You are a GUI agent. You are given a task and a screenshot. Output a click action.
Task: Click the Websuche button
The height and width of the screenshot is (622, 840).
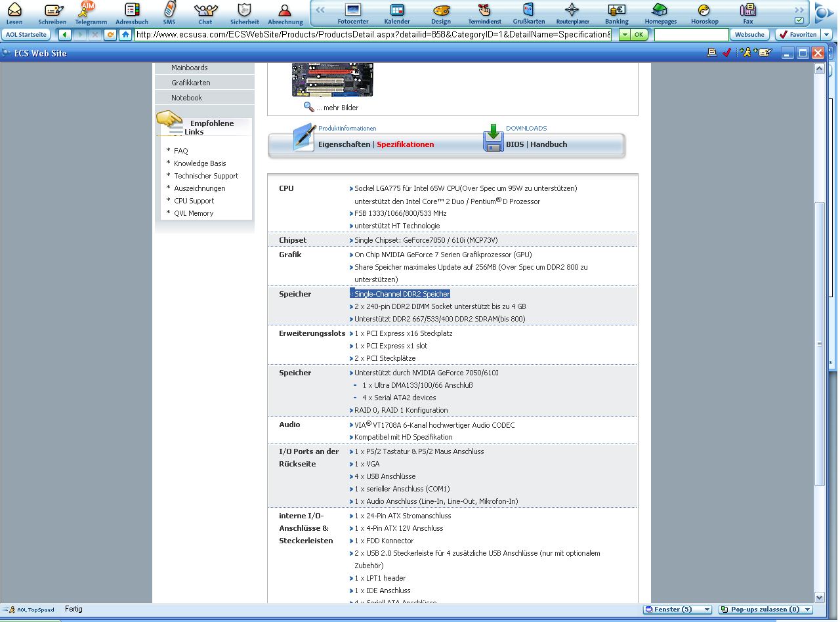[749, 35]
